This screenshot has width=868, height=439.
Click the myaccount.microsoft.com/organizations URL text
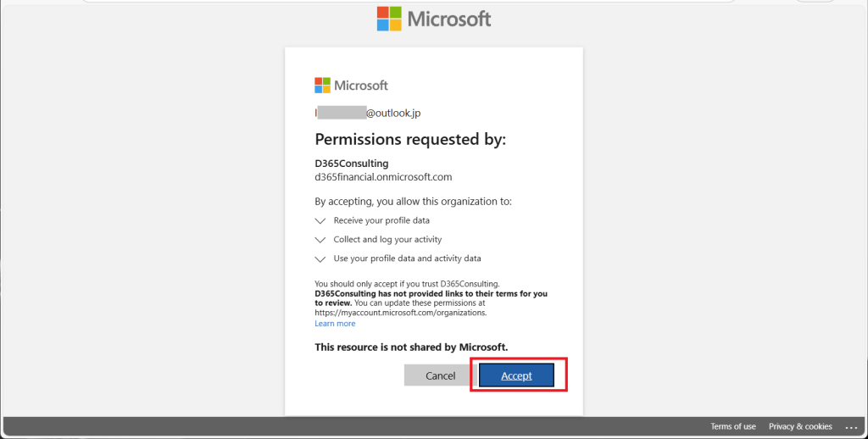coord(400,313)
